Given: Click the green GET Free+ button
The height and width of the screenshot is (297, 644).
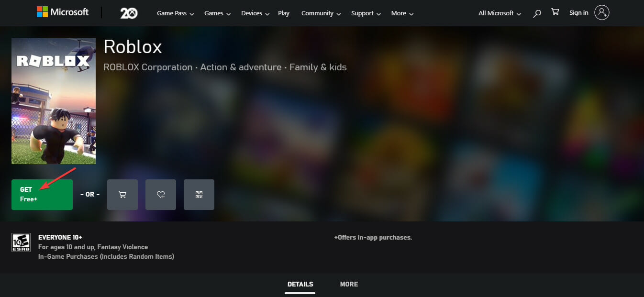Looking at the screenshot, I should point(42,194).
